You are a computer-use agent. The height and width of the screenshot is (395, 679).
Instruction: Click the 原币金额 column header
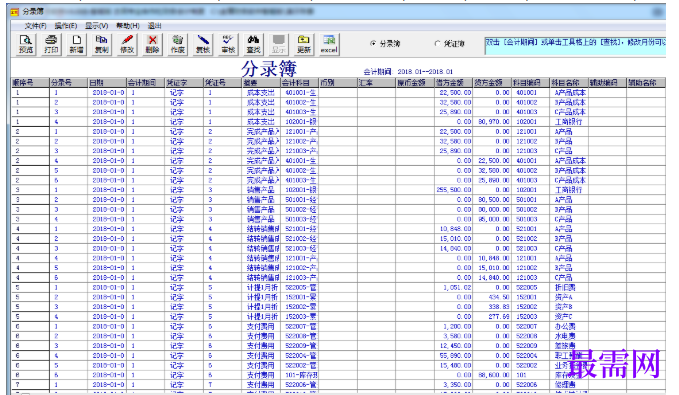(415, 83)
